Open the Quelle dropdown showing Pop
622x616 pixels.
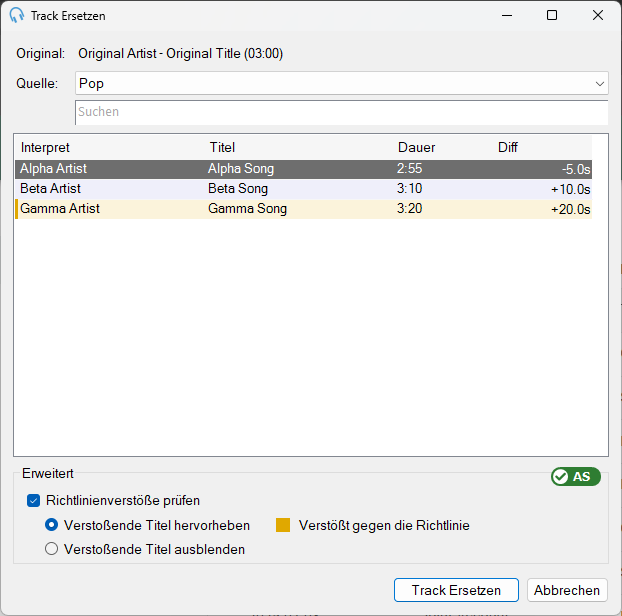pyautogui.click(x=342, y=83)
